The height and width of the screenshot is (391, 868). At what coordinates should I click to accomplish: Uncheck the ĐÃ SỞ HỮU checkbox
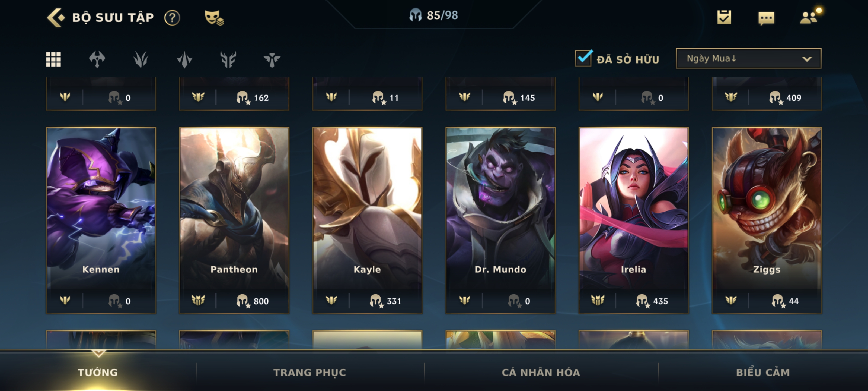(583, 58)
